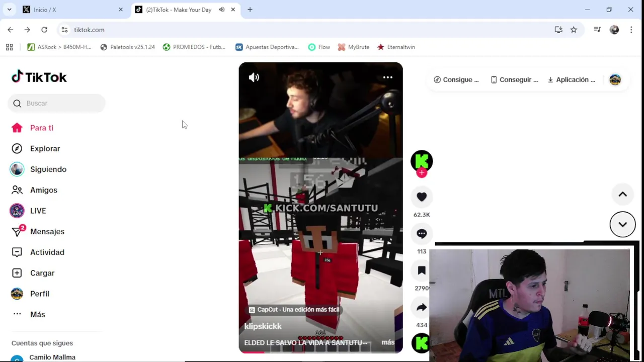Image resolution: width=644 pixels, height=362 pixels.
Task: Open the video comments bubble icon
Action: 422,234
